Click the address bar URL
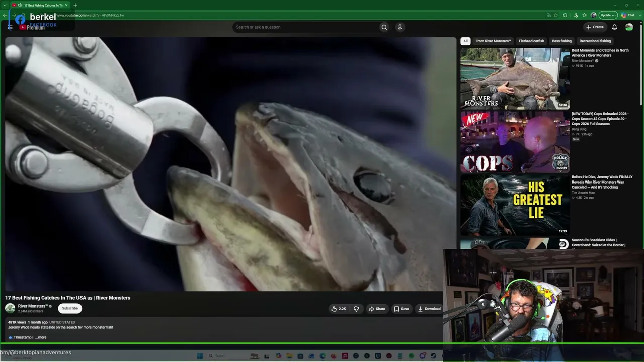 (x=91, y=15)
